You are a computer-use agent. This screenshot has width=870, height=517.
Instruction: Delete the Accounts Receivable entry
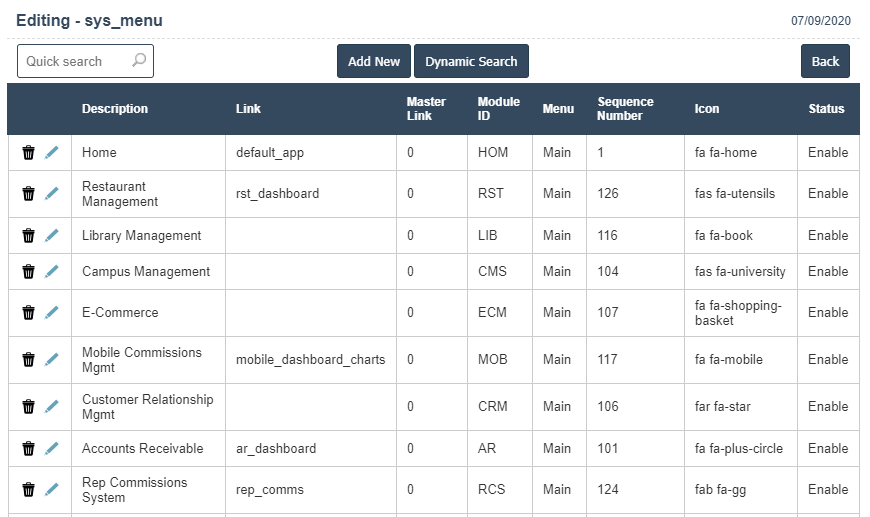[x=29, y=449]
